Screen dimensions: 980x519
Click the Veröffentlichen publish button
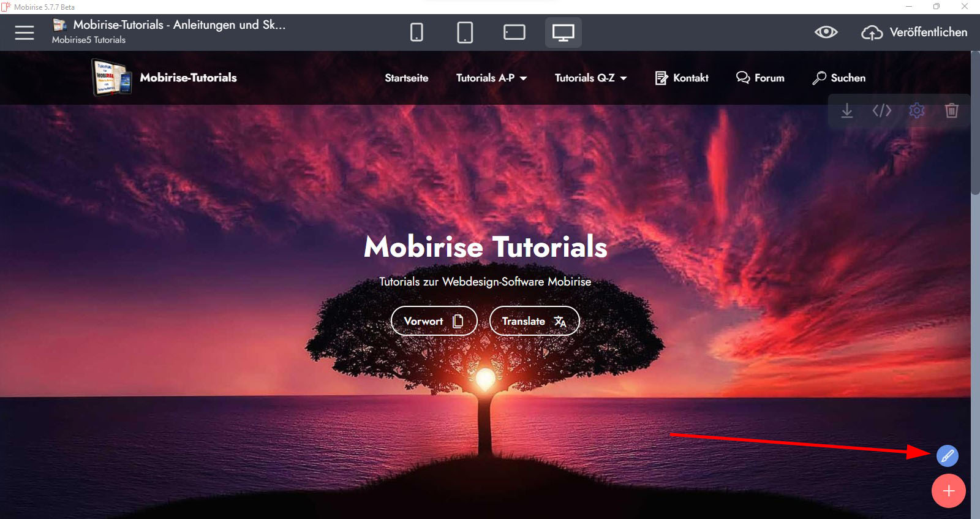[914, 32]
